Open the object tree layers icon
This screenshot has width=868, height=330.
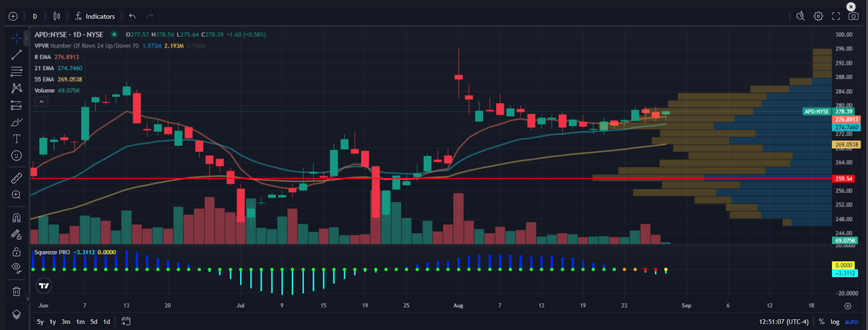pos(17,315)
